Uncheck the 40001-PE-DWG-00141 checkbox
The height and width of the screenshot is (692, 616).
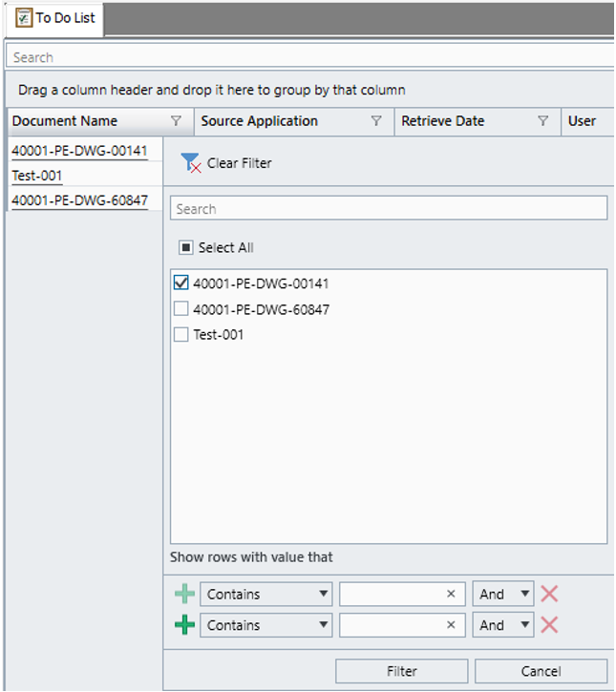click(181, 283)
